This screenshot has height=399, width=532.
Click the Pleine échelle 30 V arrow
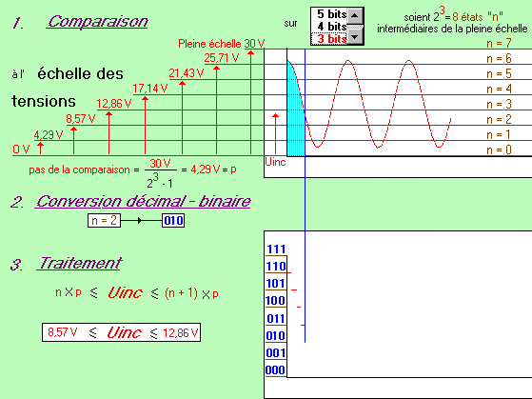click(x=250, y=103)
